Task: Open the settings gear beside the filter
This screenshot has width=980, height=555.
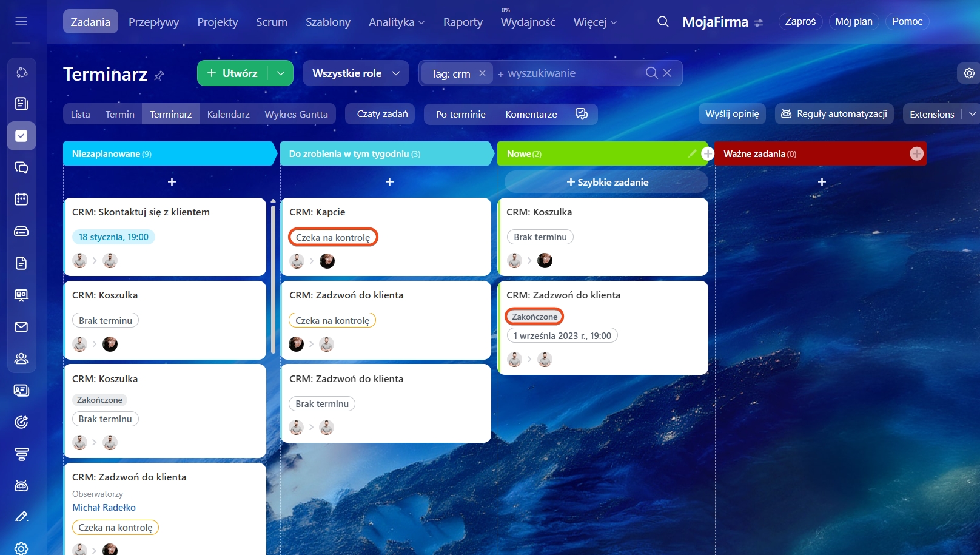Action: pyautogui.click(x=969, y=73)
